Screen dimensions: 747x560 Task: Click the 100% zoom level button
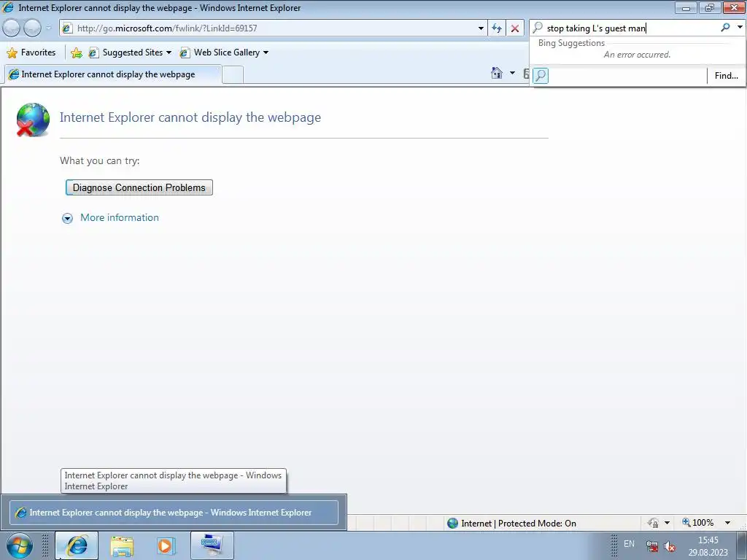tap(698, 523)
